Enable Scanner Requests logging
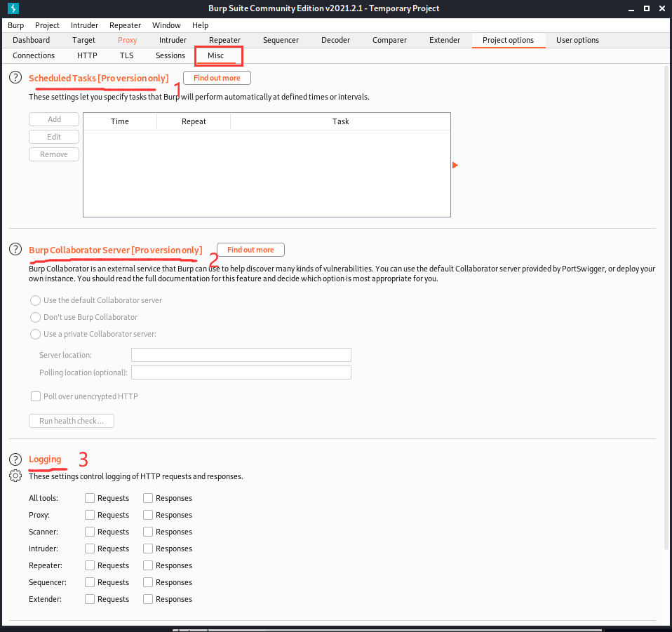Image resolution: width=672 pixels, height=632 pixels. tap(90, 532)
